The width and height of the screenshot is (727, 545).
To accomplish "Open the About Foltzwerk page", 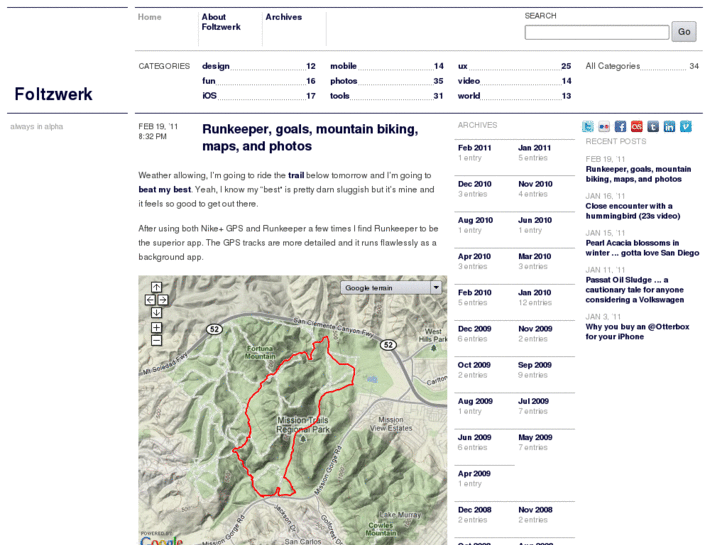I will (x=221, y=22).
